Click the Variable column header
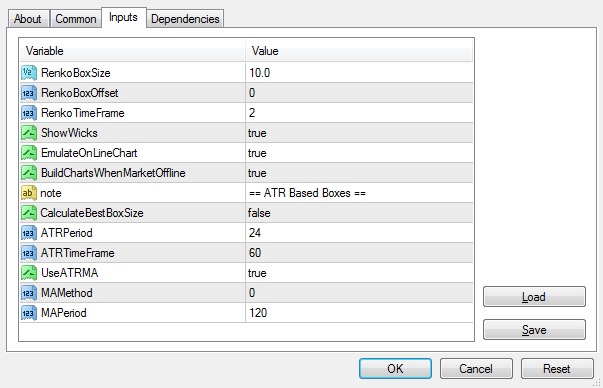The image size is (603, 388). pos(132,51)
